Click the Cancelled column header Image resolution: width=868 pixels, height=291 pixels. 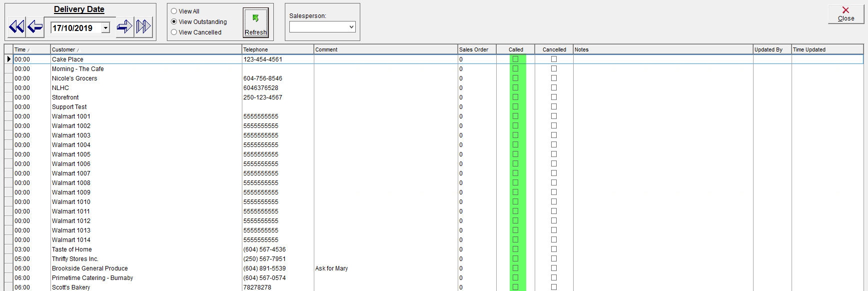tap(554, 49)
